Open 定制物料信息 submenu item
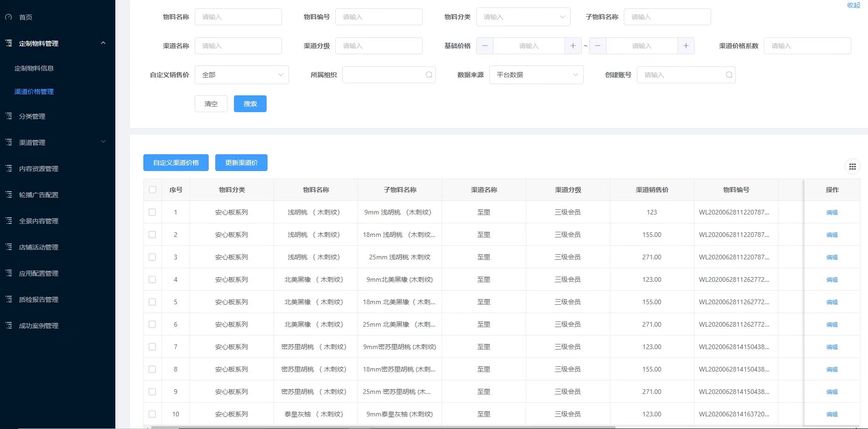 tap(34, 68)
